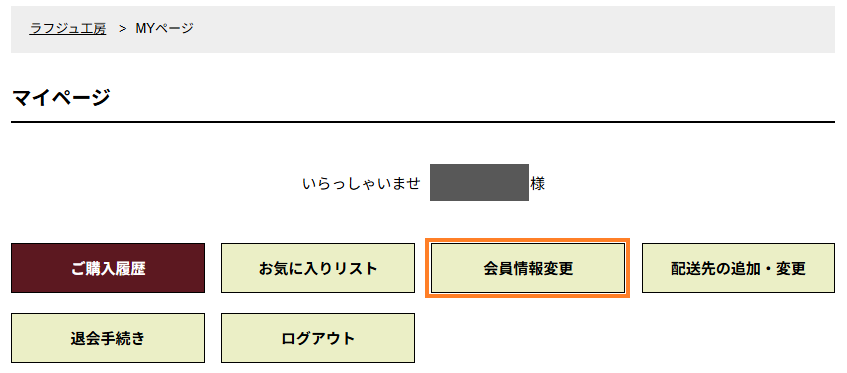Start the 退会手続き membership withdrawal
Viewport: 847px width, 373px height.
(108, 338)
